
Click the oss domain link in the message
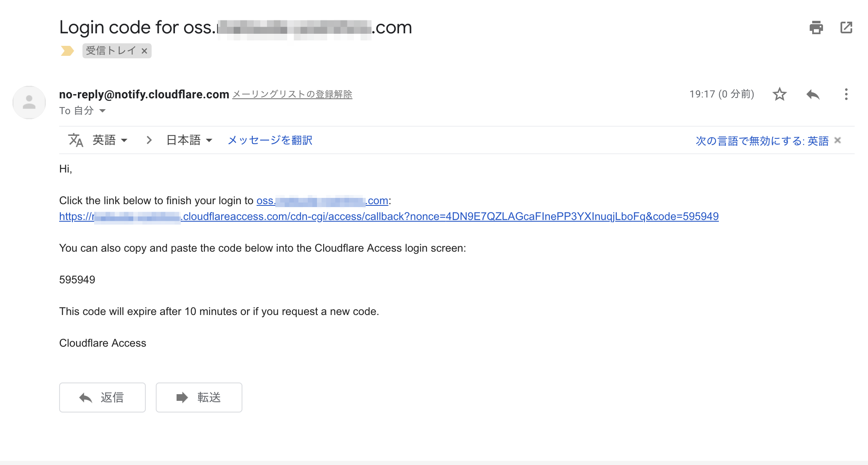click(322, 201)
